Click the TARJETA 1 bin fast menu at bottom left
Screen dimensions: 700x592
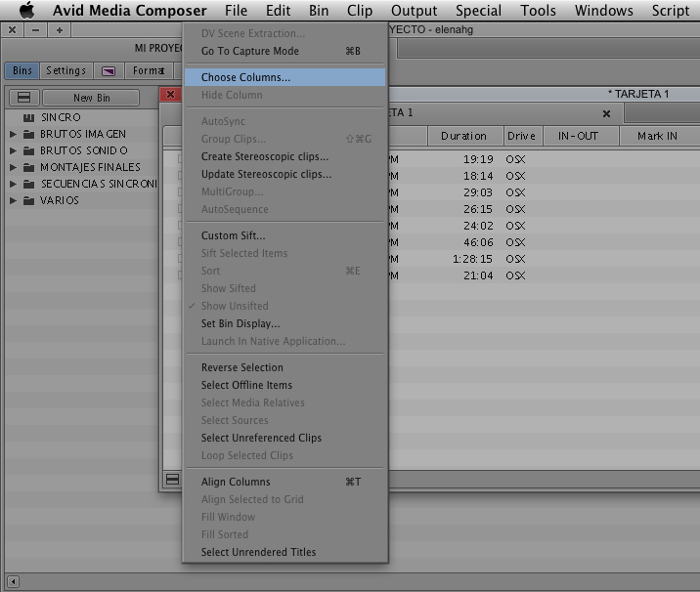172,479
